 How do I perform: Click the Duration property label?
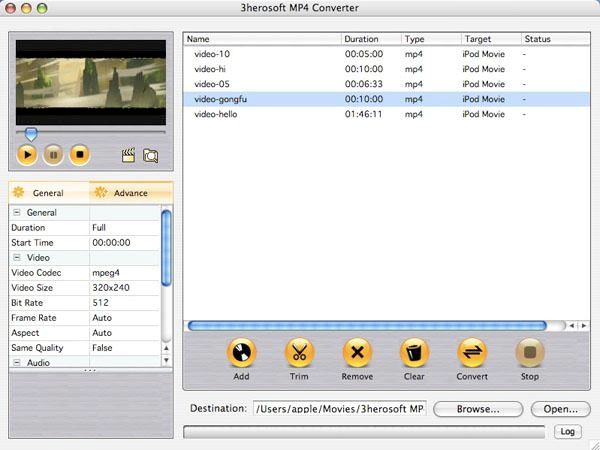(28, 228)
